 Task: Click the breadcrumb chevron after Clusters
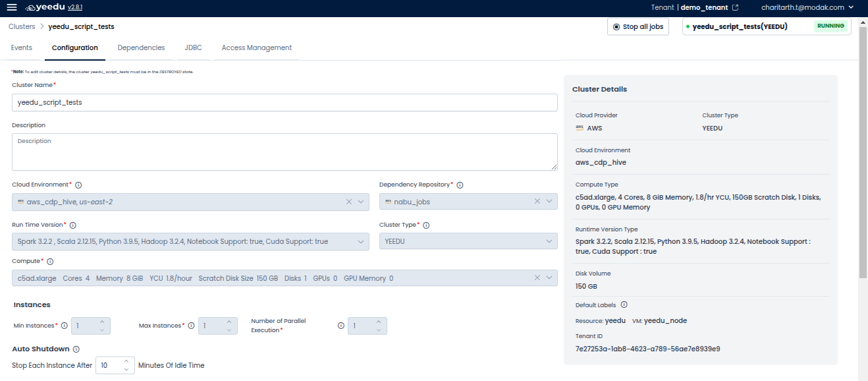[41, 27]
